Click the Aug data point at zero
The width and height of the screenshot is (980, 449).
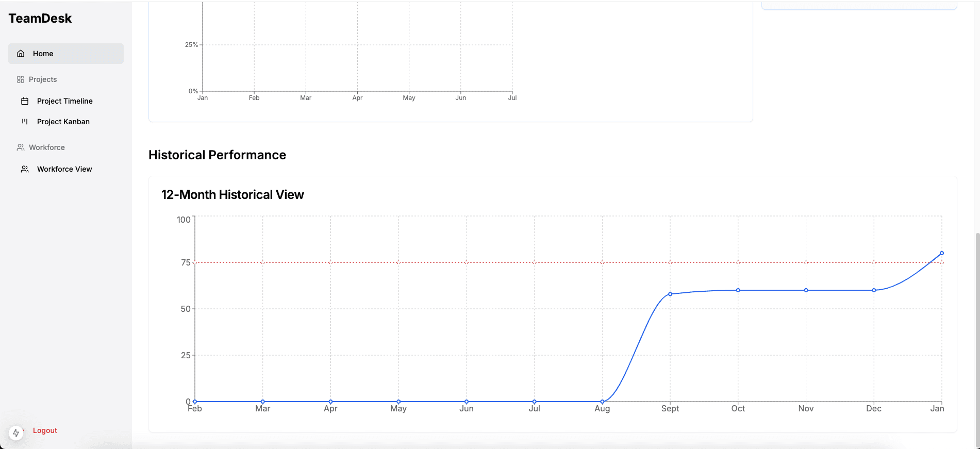(x=602, y=402)
